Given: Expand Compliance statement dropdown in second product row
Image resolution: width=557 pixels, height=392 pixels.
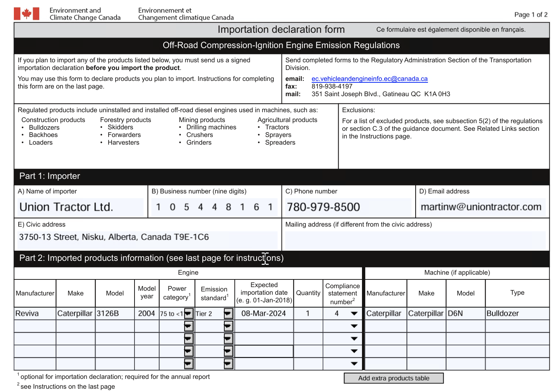Looking at the screenshot, I should click(x=354, y=326).
